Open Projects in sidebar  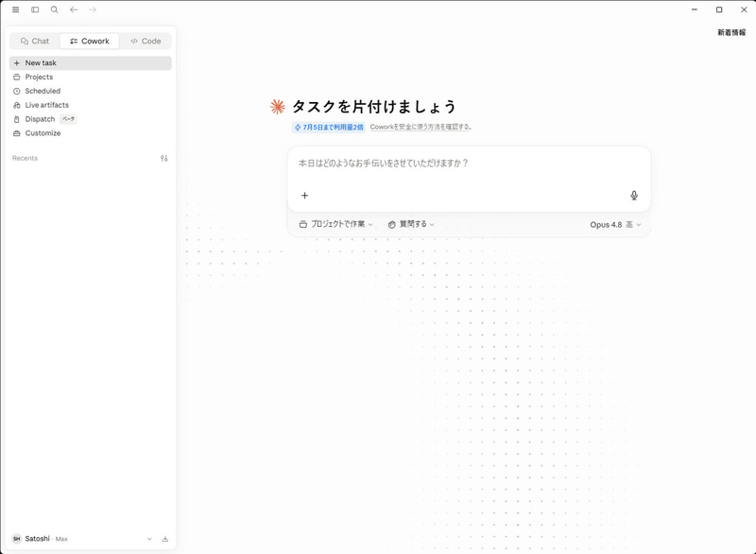[x=90, y=77]
